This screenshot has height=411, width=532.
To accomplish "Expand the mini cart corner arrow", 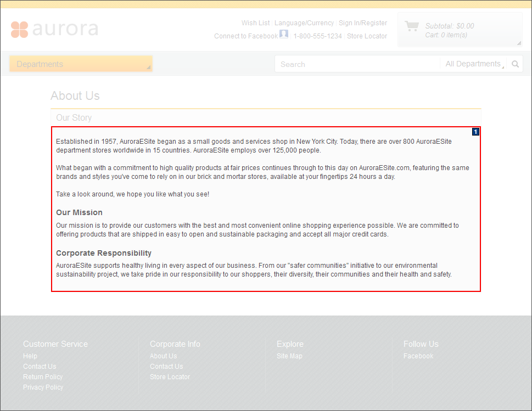I will click(519, 43).
